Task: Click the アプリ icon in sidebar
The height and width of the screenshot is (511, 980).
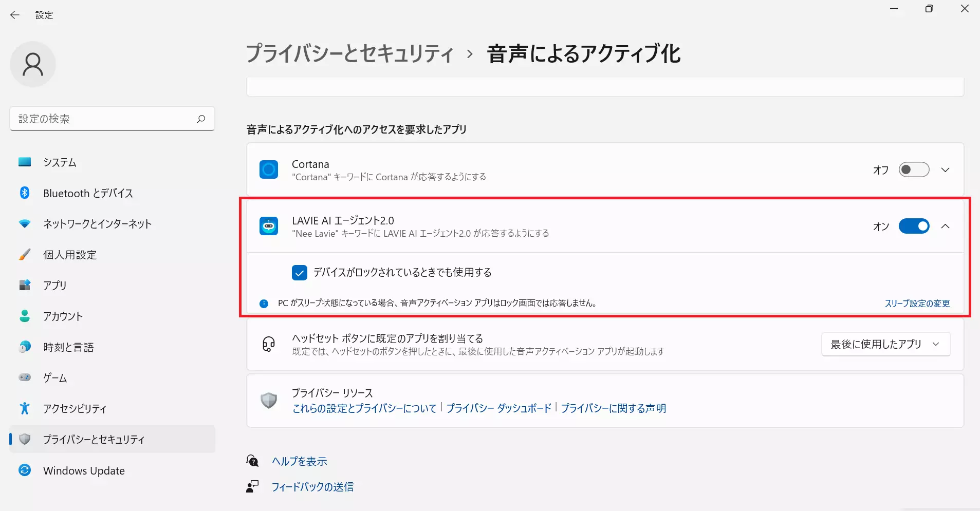Action: pyautogui.click(x=25, y=285)
